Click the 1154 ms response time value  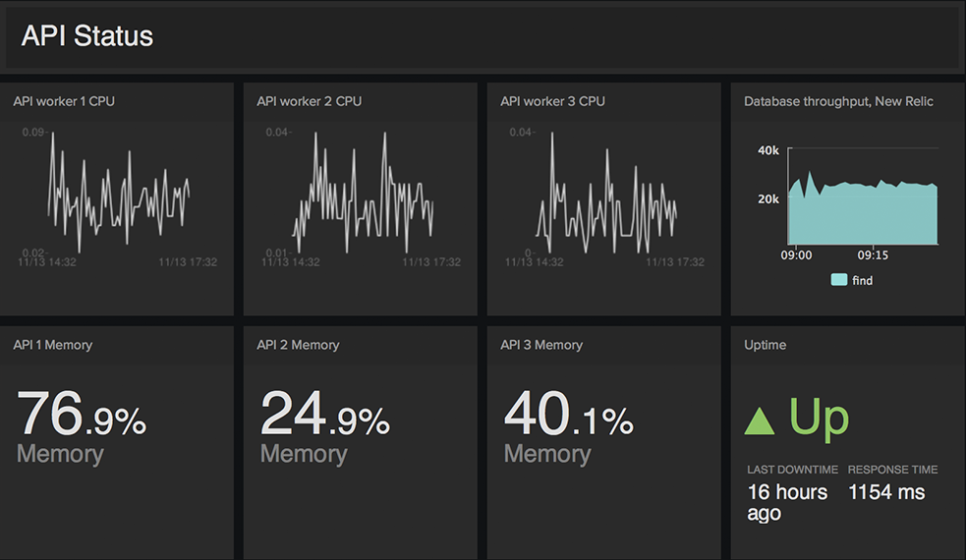886,492
